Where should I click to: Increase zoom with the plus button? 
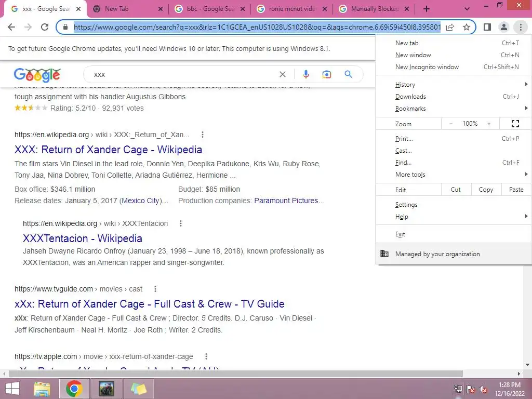click(x=489, y=124)
